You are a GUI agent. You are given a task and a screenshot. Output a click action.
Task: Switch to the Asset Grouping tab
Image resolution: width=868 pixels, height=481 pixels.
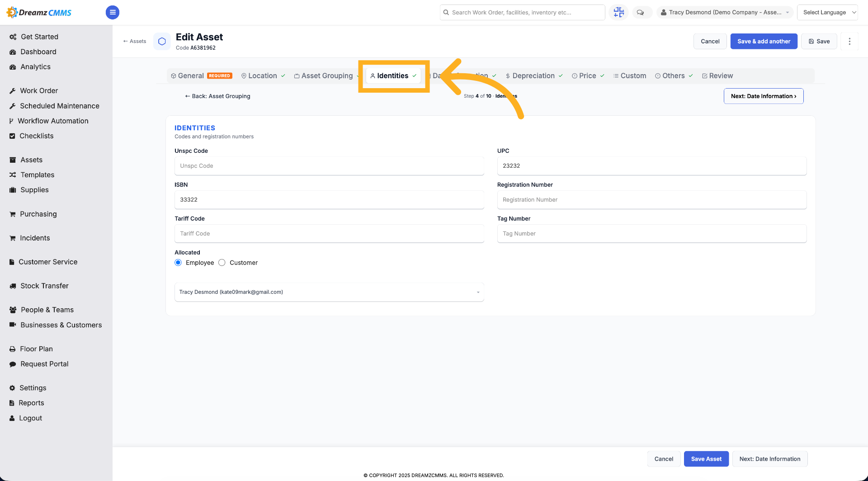(326, 76)
